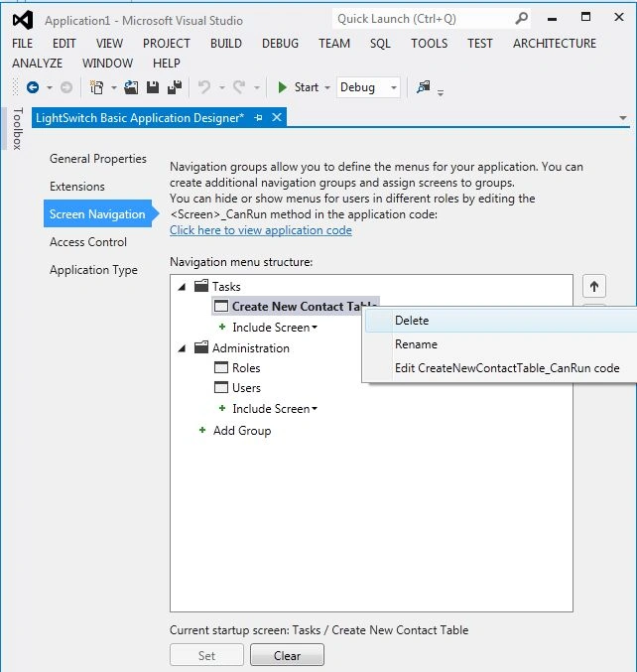Open the WINDOW menu

pos(107,63)
